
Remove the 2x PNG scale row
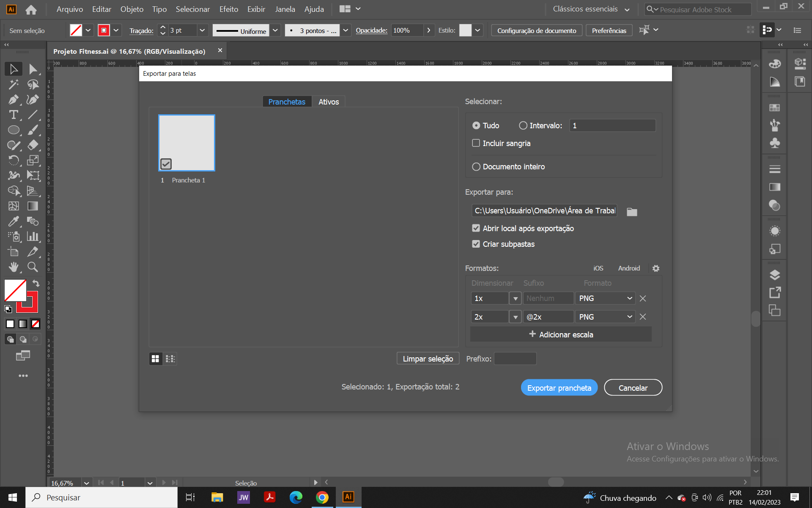tap(643, 317)
